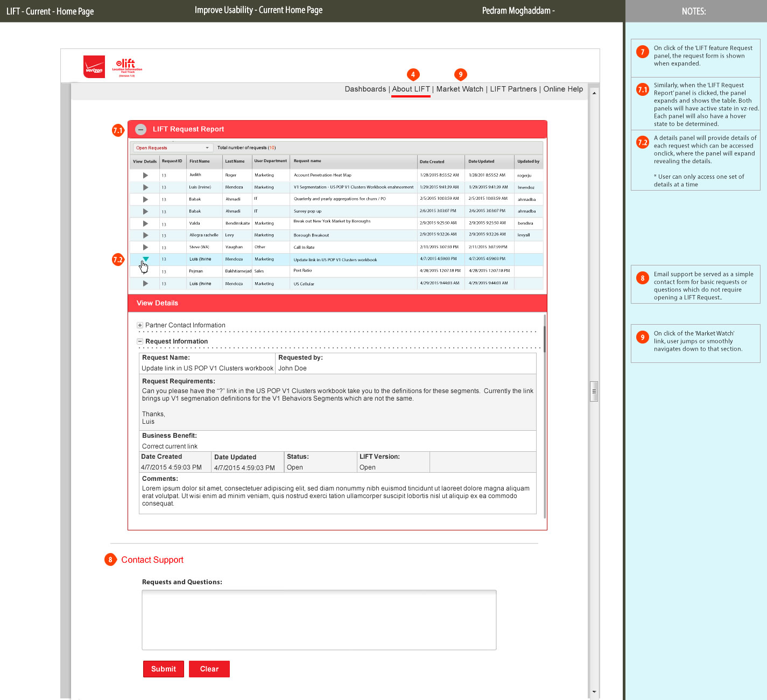Open the Open Requests dropdown
This screenshot has height=700, width=767.
[173, 148]
